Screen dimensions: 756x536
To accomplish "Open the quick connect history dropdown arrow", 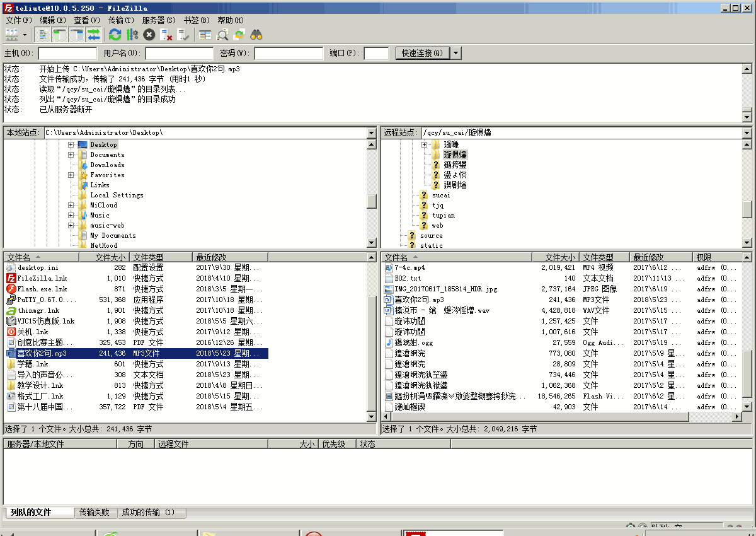I will 456,54.
